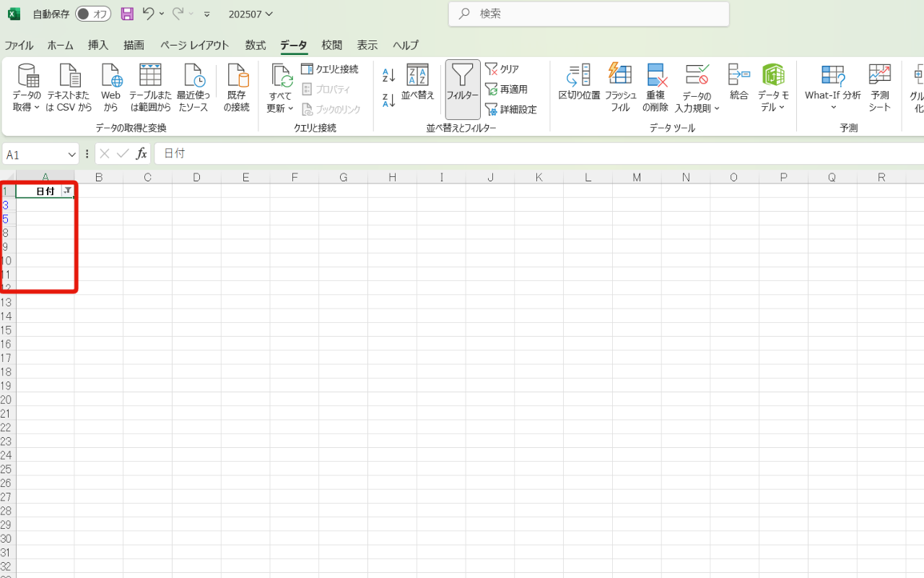Select column F header
924x578 pixels.
pyautogui.click(x=295, y=178)
